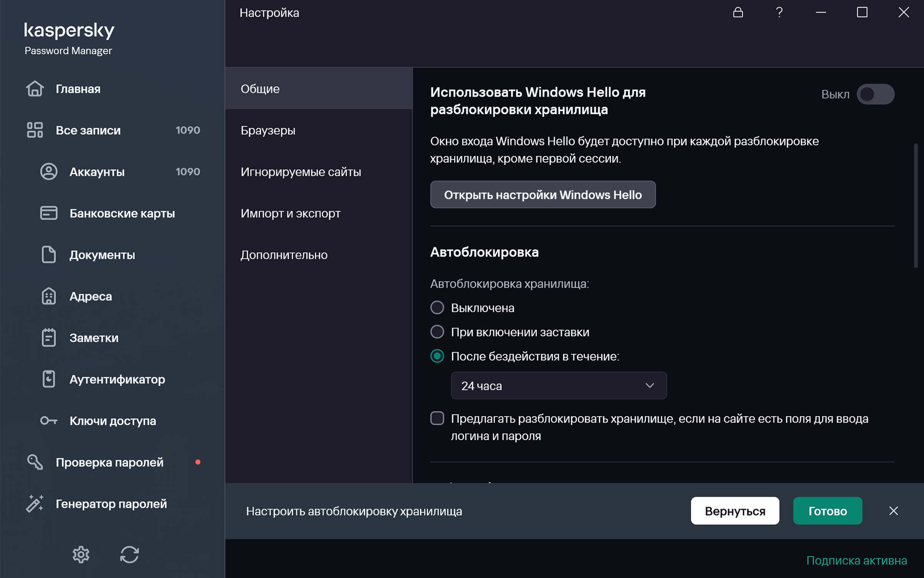Click the settings gear icon in sidebar
924x578 pixels.
(x=81, y=555)
